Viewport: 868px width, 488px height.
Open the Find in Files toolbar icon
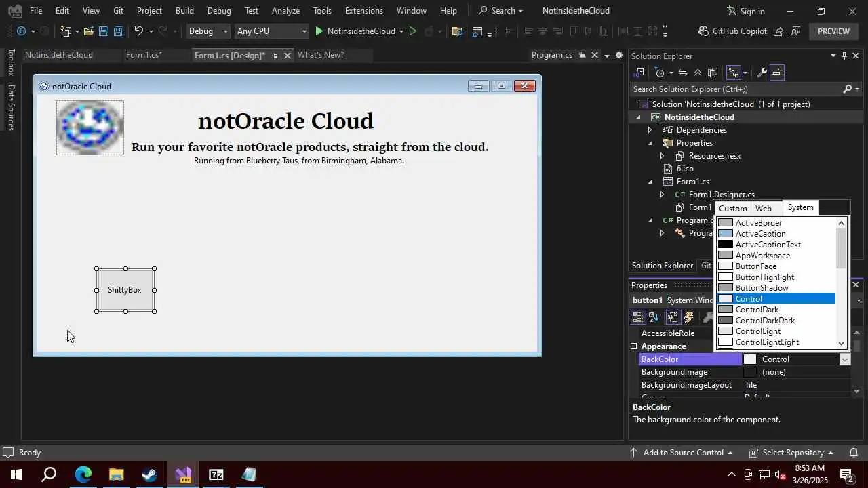[x=456, y=31]
